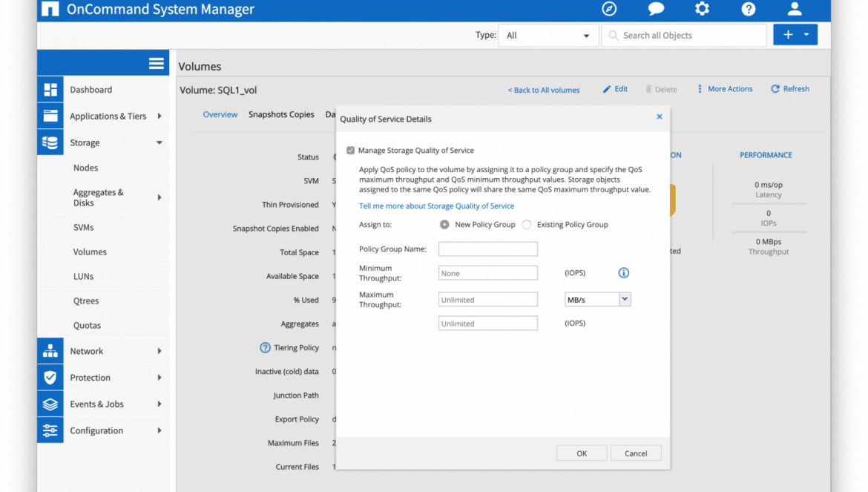Open the help question mark icon

749,9
